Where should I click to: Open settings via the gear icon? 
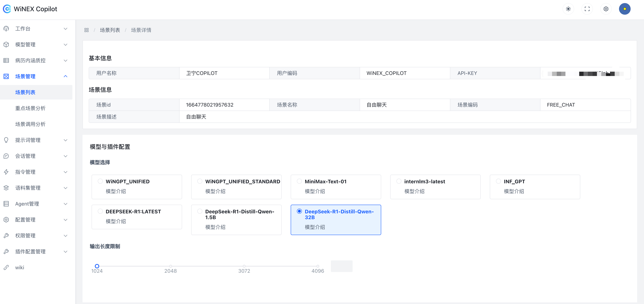click(x=606, y=9)
